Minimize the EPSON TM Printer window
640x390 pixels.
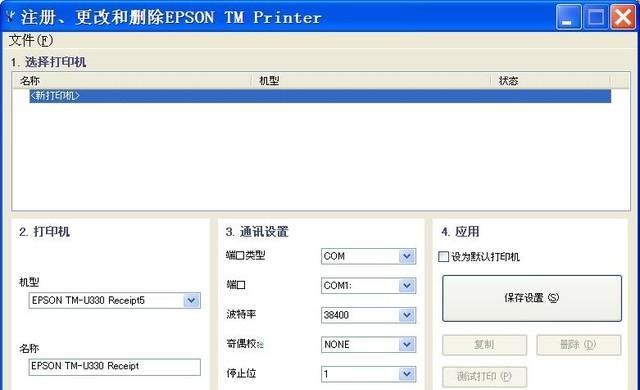point(568,18)
